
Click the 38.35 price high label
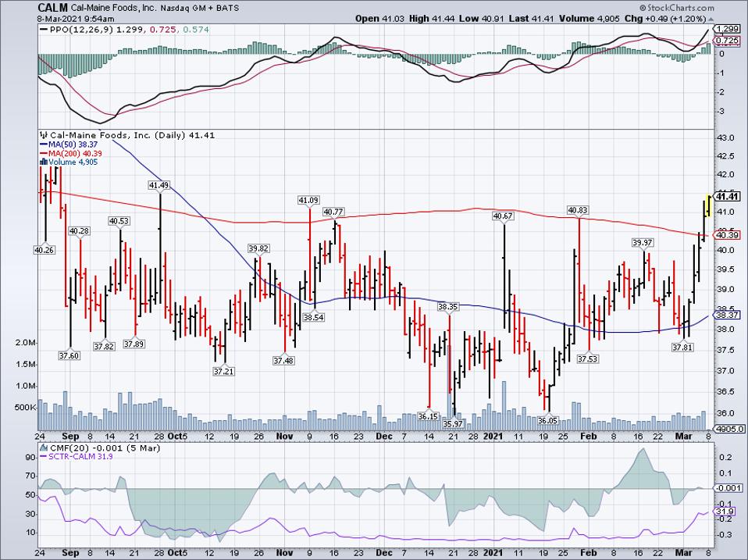[x=448, y=307]
